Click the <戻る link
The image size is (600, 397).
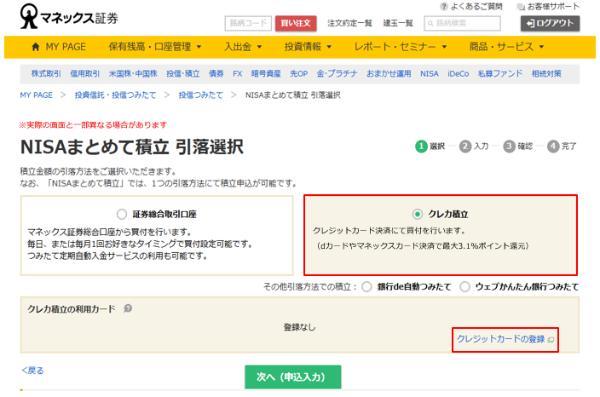(33, 370)
